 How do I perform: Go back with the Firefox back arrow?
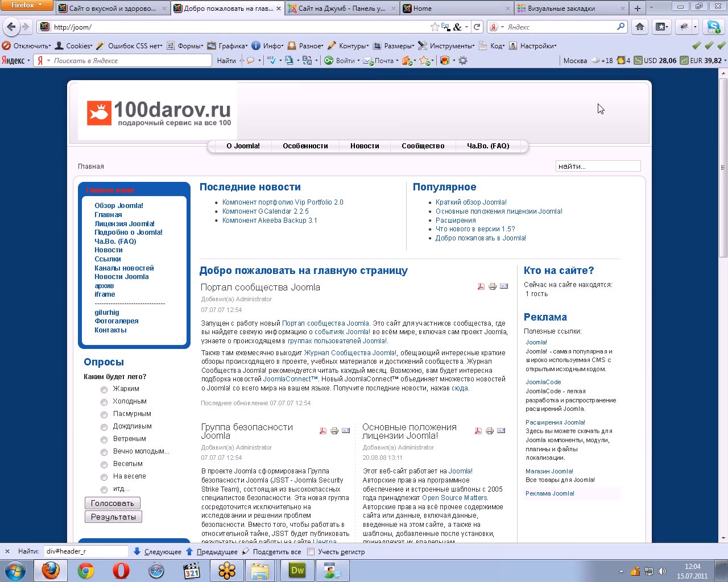pos(11,27)
